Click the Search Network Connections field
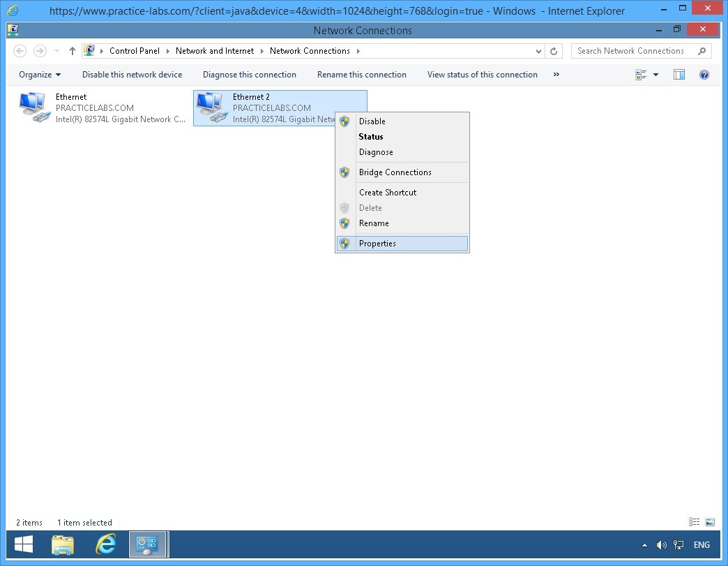The height and width of the screenshot is (566, 728). click(x=635, y=51)
